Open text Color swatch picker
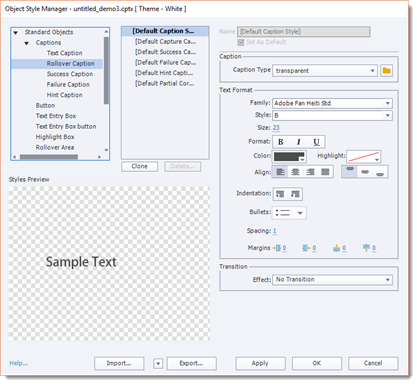417x384 pixels. tap(289, 157)
